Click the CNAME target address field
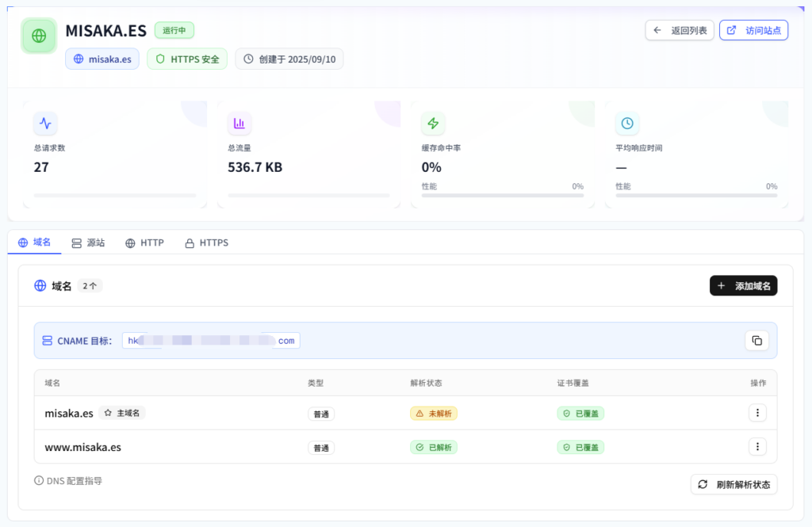Screen dimensions: 812x527 (211, 341)
